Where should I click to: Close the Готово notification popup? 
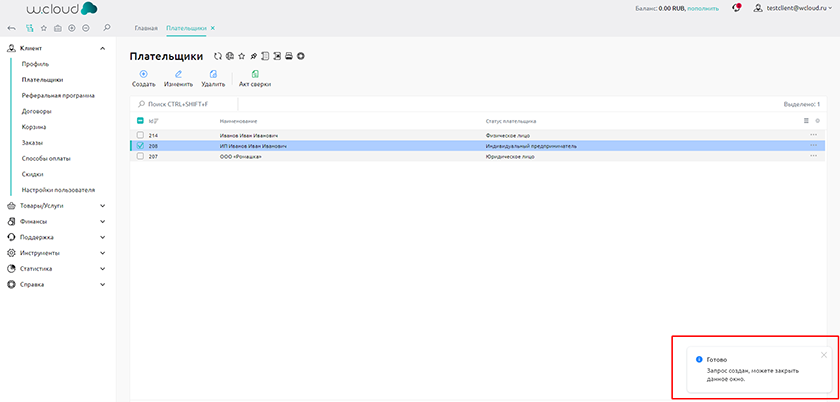pos(823,354)
